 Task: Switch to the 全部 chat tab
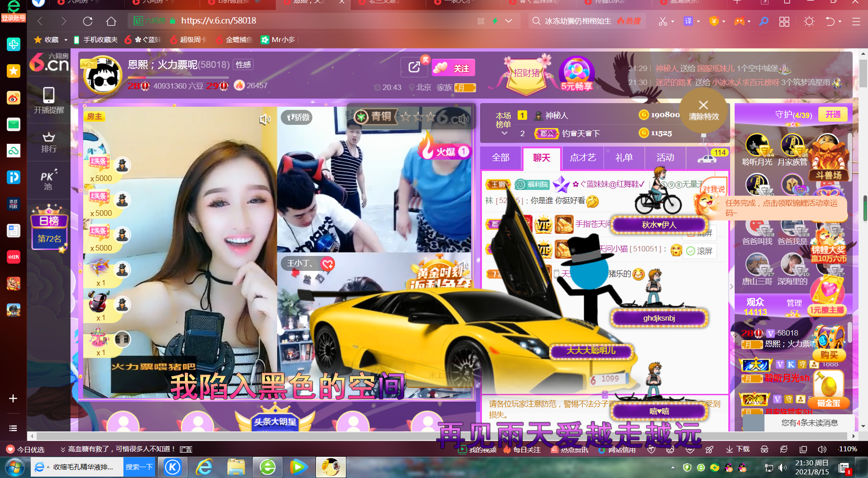click(500, 157)
